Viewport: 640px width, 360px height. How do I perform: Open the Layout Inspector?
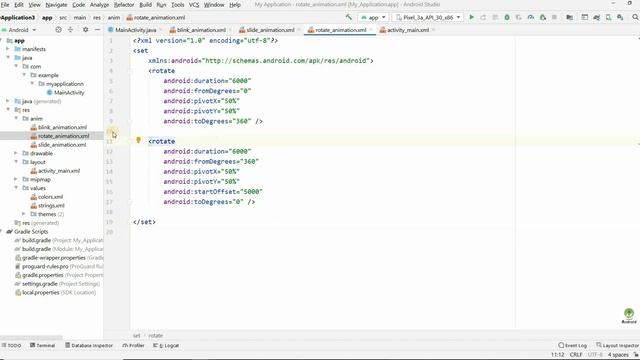(x=618, y=345)
